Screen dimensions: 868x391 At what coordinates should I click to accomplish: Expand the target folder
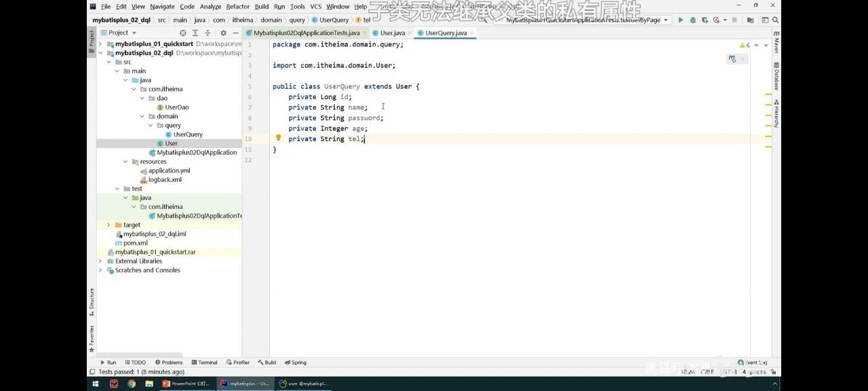coord(109,225)
